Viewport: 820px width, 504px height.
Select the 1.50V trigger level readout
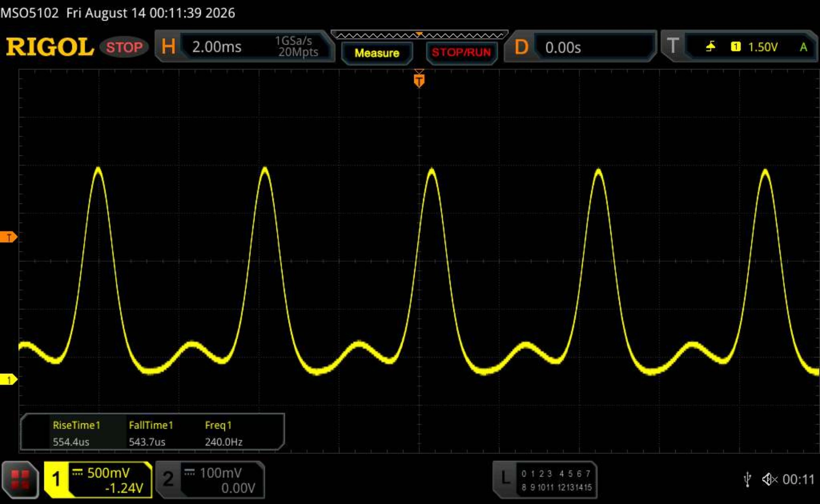[763, 47]
